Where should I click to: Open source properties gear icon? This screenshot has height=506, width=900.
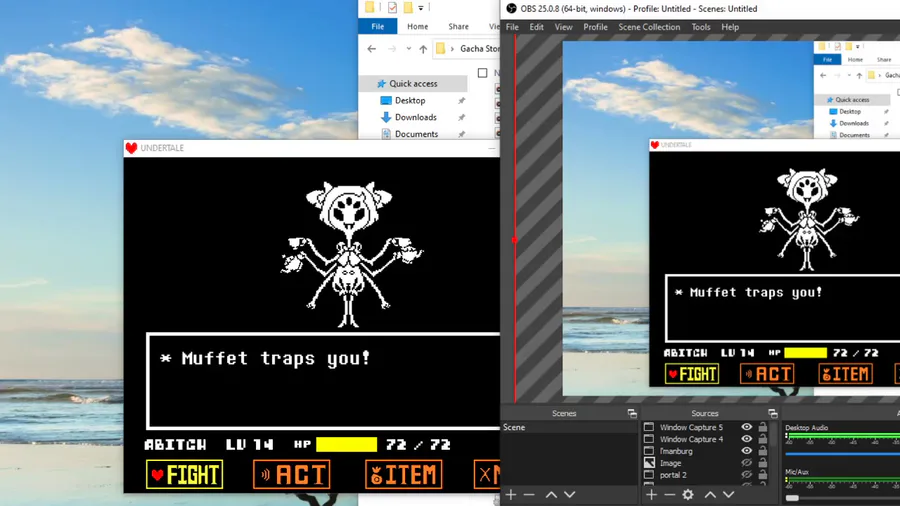coord(688,495)
